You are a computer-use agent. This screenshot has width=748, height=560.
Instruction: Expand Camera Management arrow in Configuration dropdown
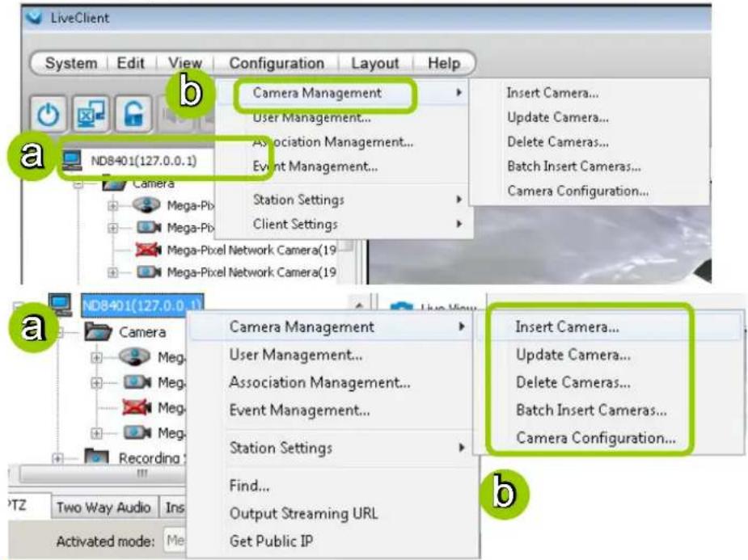tap(459, 92)
